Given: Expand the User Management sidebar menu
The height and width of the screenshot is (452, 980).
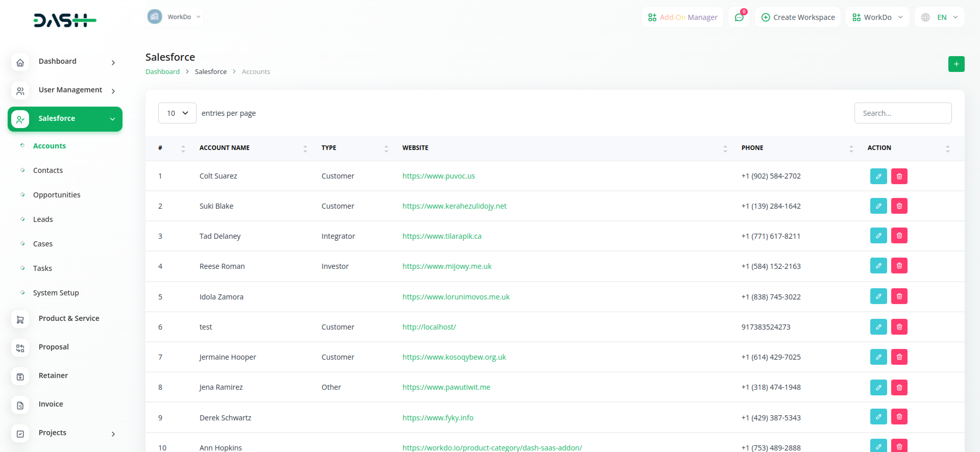Looking at the screenshot, I should click(x=65, y=90).
